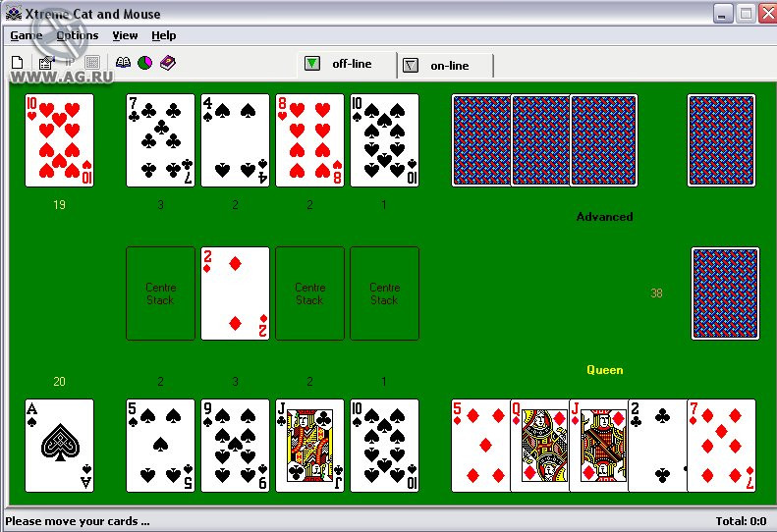Image resolution: width=777 pixels, height=532 pixels.
Task: Open the View menu
Action: pyautogui.click(x=125, y=35)
